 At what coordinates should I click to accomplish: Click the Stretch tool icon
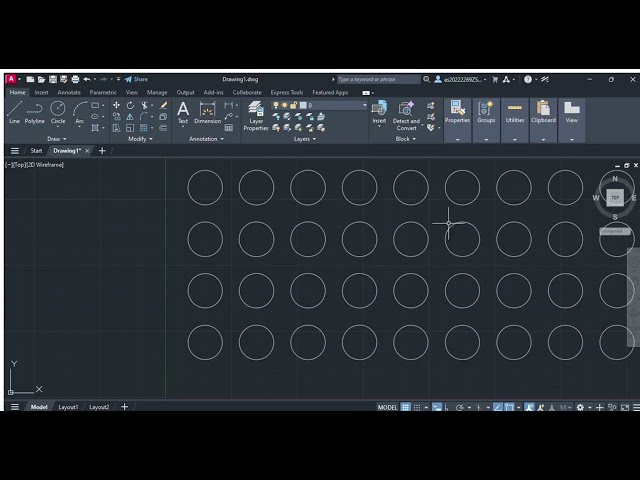coord(116,128)
